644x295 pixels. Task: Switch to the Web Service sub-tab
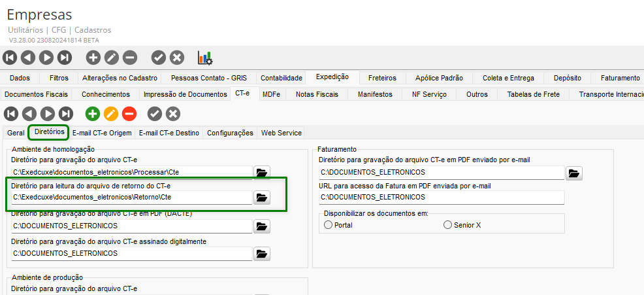coord(282,133)
